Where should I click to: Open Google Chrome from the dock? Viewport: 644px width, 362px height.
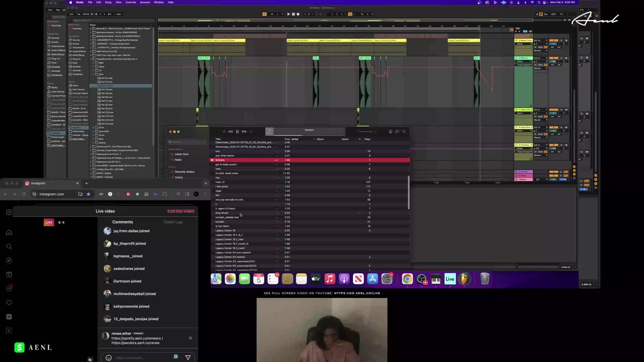click(x=408, y=279)
